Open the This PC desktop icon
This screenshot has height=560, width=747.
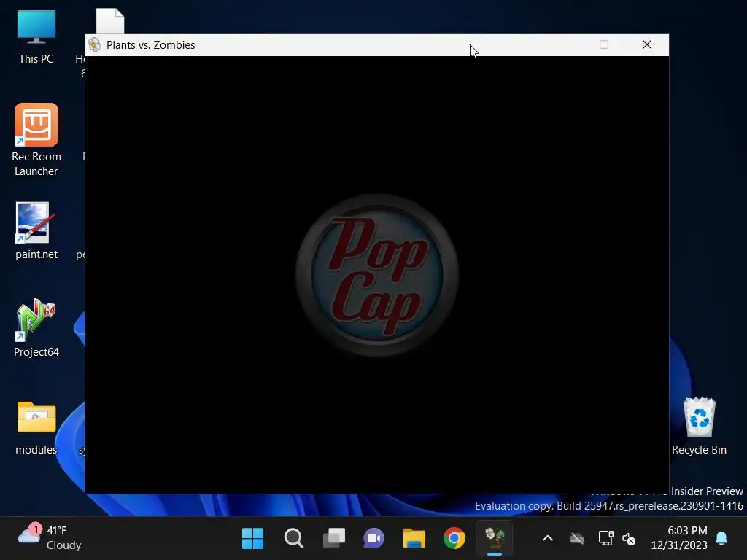coord(36,37)
